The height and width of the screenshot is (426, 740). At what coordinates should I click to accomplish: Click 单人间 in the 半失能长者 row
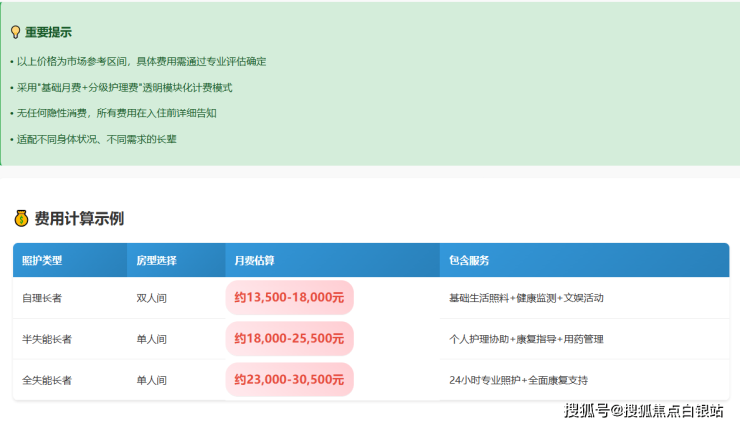tap(152, 339)
